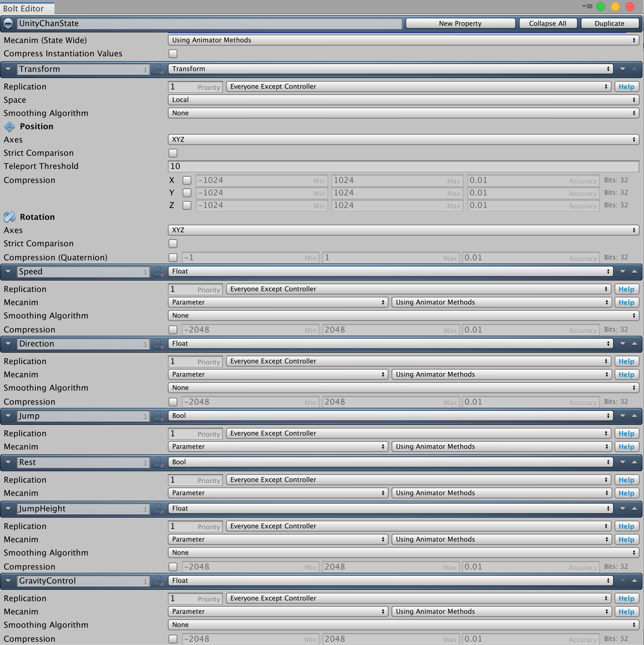Screen dimensions: 644x645
Task: Select the Bolt Editor tab
Action: tap(27, 8)
